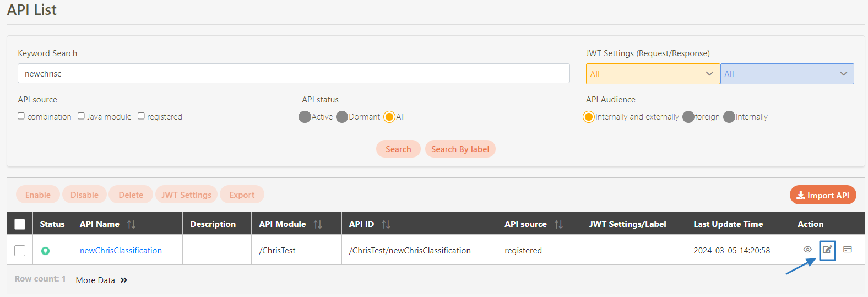Enable the Java module checkbox
The image size is (868, 297).
click(81, 116)
